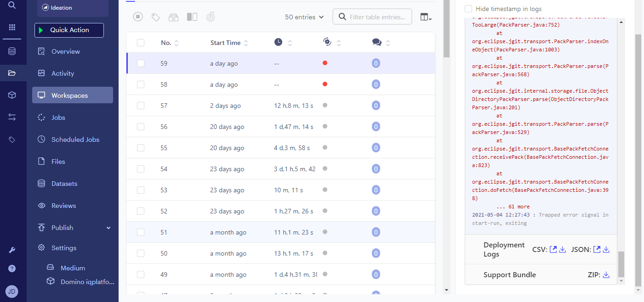Screen dimensions: 644x302
Task: Go to Scheduled Jobs in sidebar
Action: (x=75, y=140)
